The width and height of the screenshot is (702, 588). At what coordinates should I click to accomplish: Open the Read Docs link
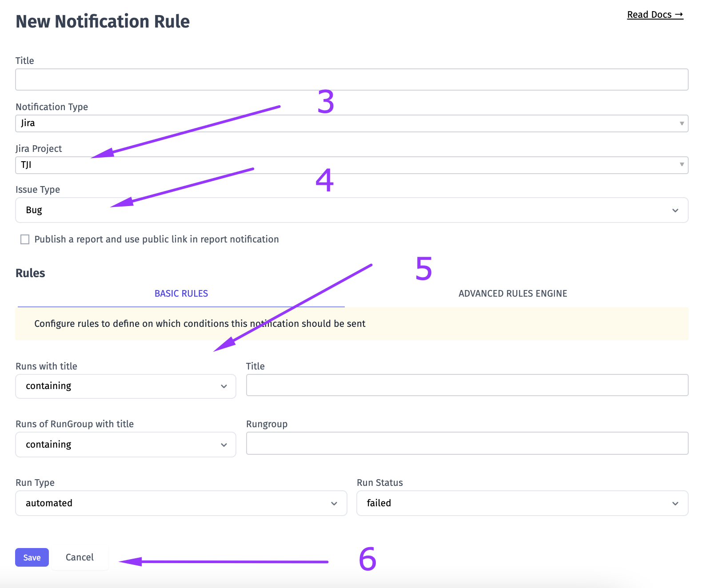[x=655, y=15]
